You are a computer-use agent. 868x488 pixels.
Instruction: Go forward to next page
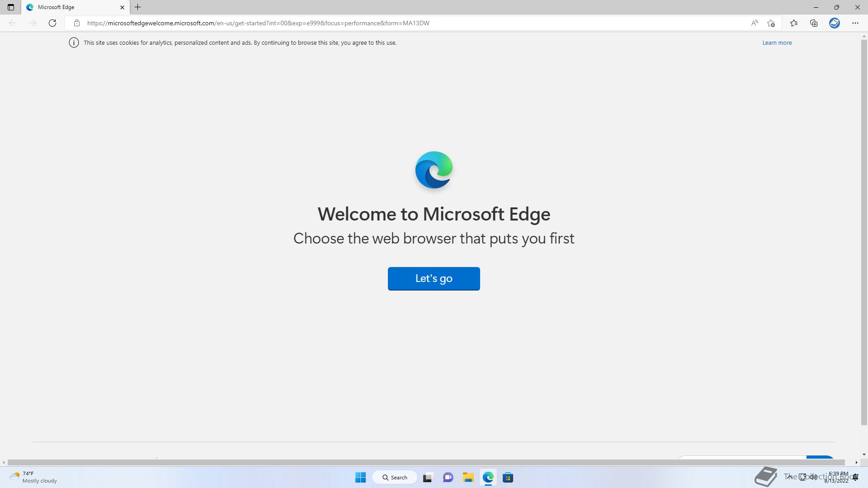tap(33, 23)
